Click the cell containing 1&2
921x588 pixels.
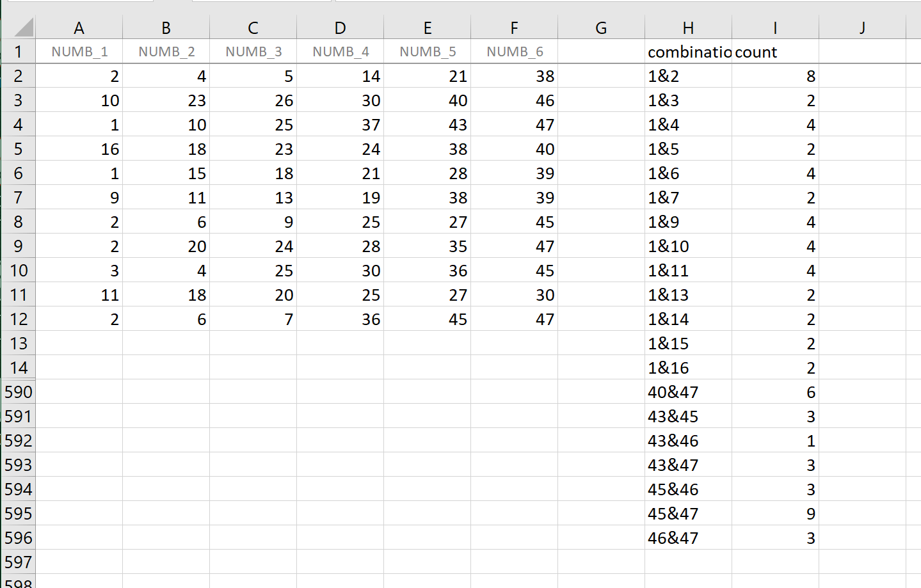click(x=688, y=75)
